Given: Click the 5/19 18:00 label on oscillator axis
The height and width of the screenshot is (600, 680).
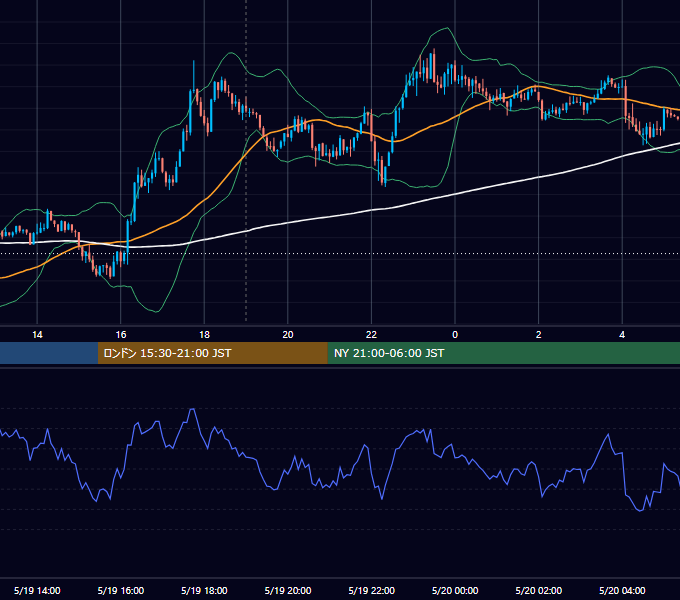Looking at the screenshot, I should (204, 590).
